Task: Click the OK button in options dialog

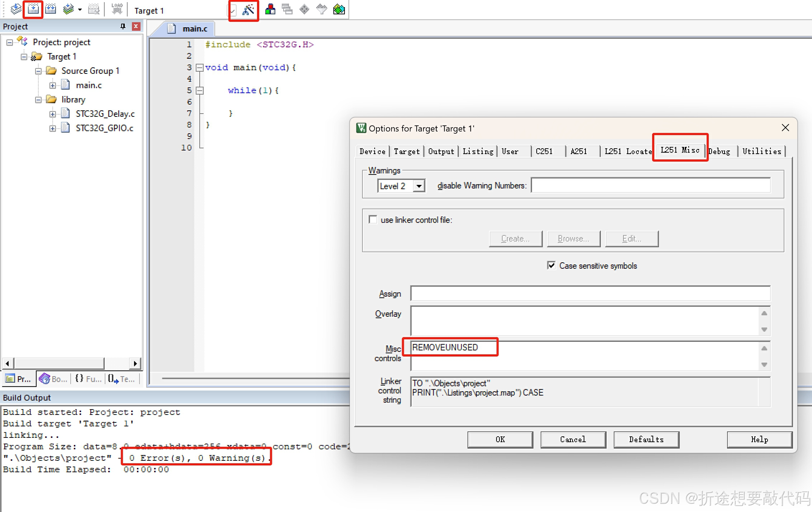Action: [500, 439]
